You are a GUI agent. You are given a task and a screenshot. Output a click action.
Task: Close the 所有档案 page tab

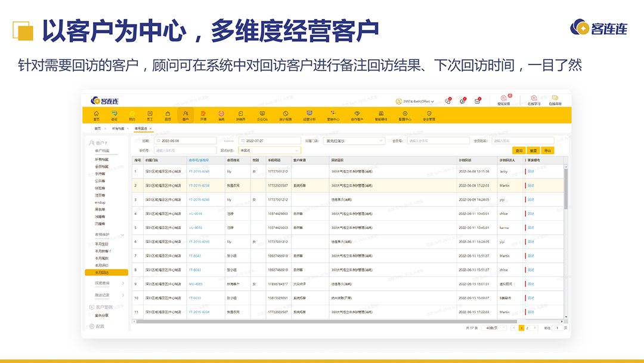click(x=128, y=129)
